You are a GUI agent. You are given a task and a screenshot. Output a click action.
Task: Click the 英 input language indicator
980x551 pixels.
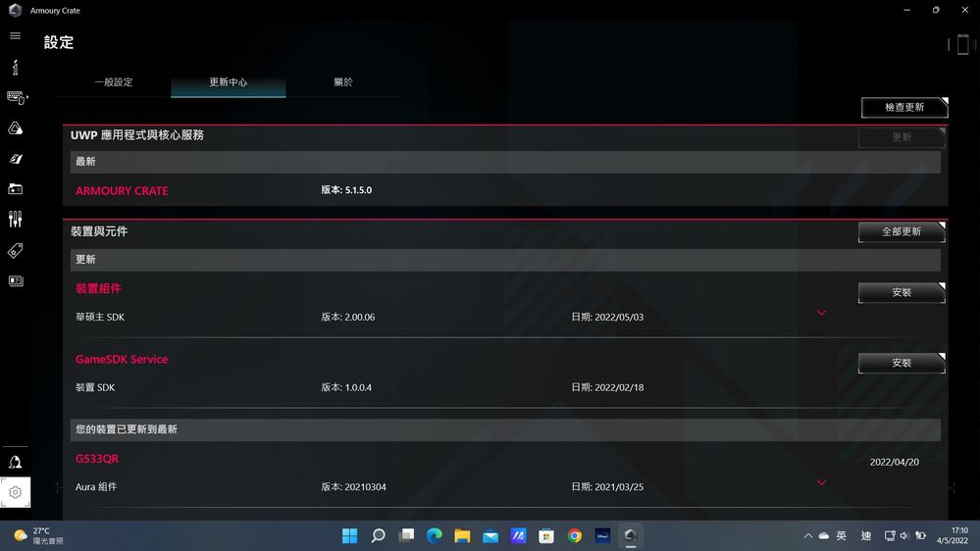click(x=842, y=536)
